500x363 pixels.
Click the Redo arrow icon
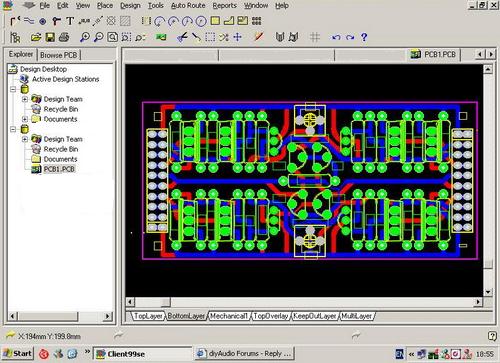[x=350, y=37]
